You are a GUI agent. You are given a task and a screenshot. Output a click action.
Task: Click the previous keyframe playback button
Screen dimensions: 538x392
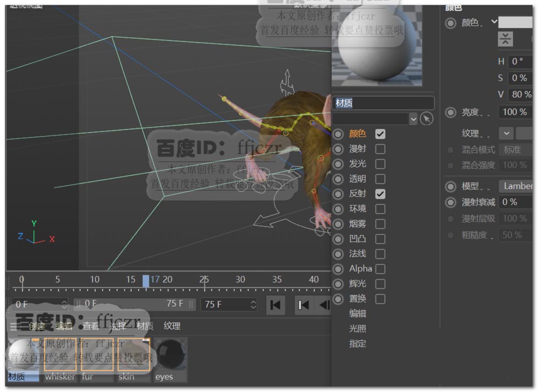303,305
